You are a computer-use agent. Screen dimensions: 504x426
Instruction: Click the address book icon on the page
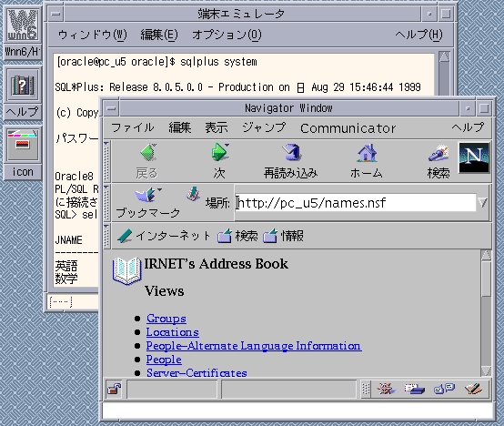pyautogui.click(x=127, y=270)
